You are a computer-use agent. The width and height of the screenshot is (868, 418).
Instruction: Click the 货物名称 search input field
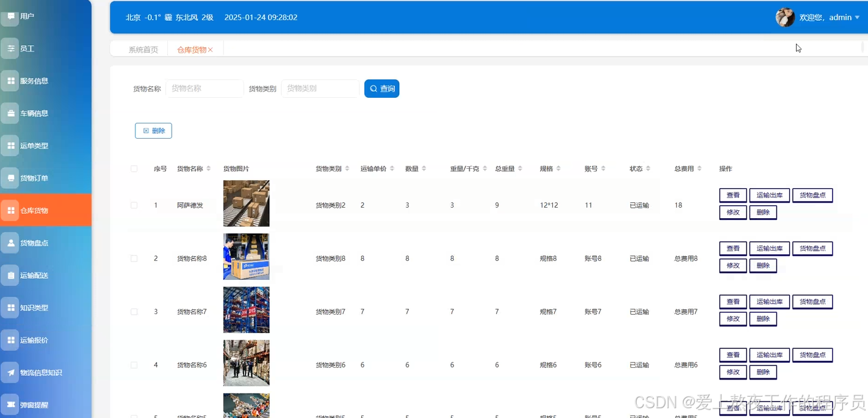point(204,89)
